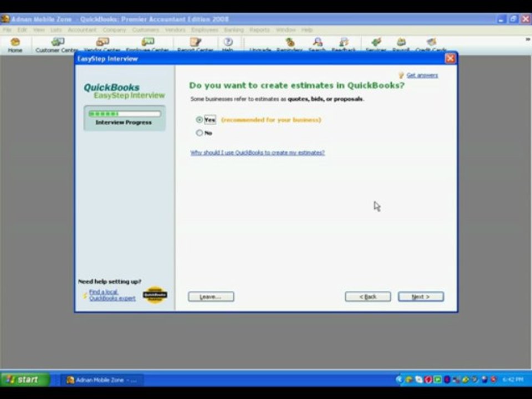Open the Employees menu
The image size is (532, 399).
pos(204,30)
